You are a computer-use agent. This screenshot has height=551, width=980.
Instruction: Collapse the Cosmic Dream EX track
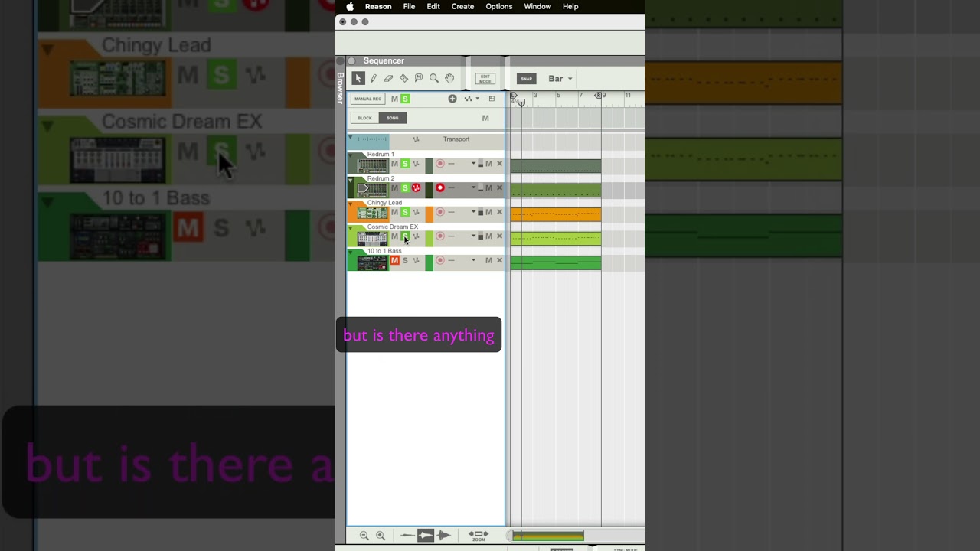(x=351, y=228)
